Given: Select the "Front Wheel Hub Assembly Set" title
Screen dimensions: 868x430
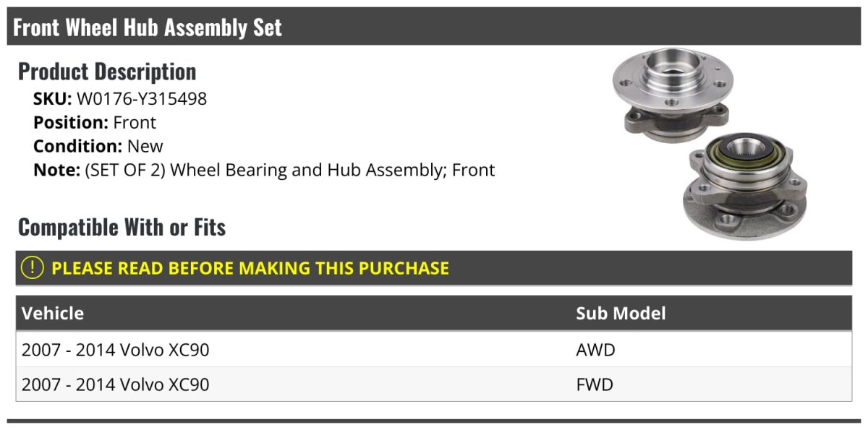Looking at the screenshot, I should click(148, 27).
